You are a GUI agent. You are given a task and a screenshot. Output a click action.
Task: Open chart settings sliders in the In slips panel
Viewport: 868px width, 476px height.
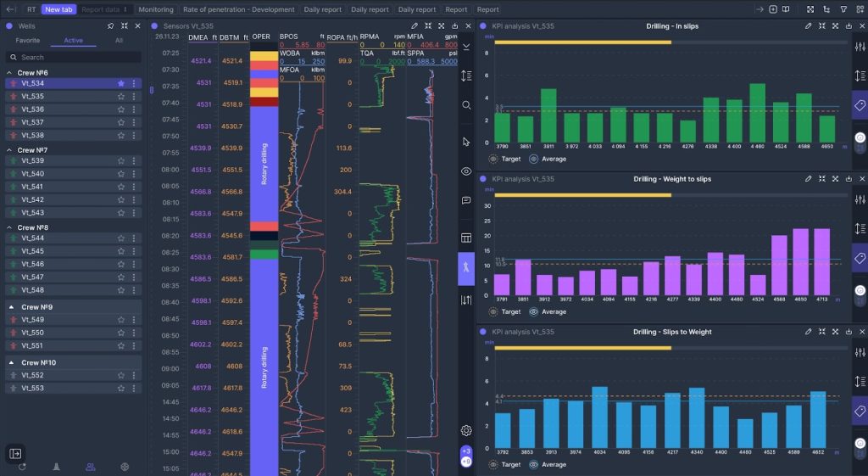tap(860, 47)
